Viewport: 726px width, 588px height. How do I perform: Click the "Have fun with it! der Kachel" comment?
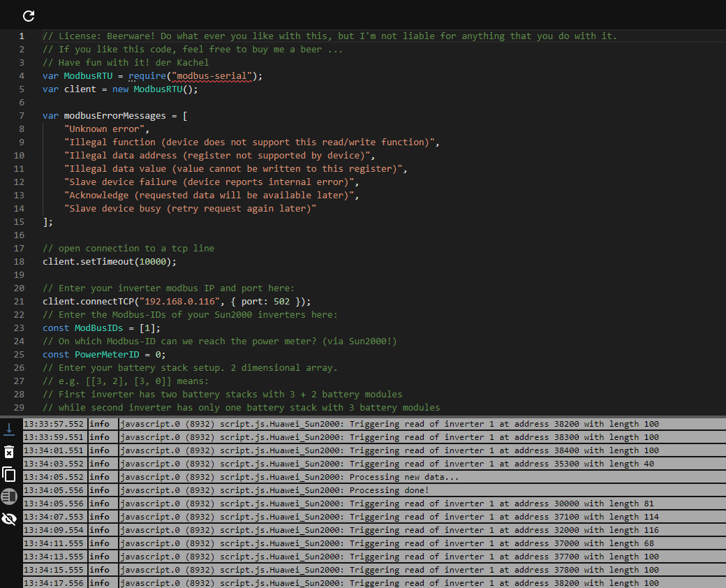(x=126, y=63)
